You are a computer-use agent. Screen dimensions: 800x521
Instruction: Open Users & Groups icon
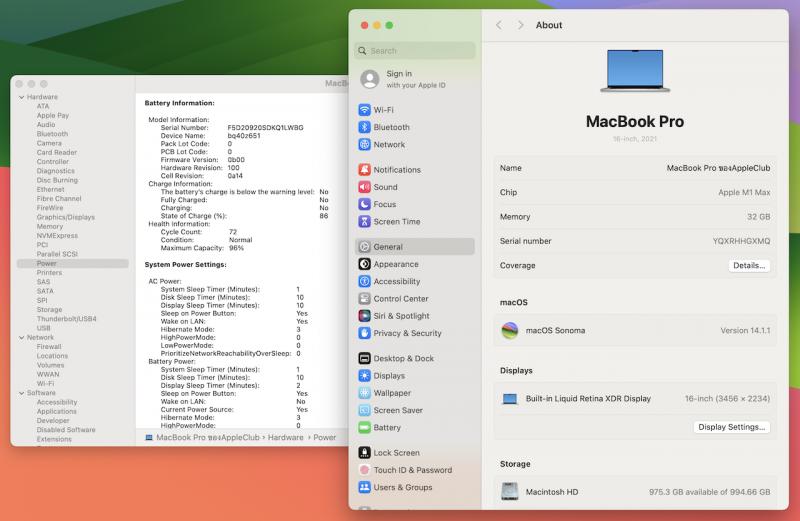[364, 487]
